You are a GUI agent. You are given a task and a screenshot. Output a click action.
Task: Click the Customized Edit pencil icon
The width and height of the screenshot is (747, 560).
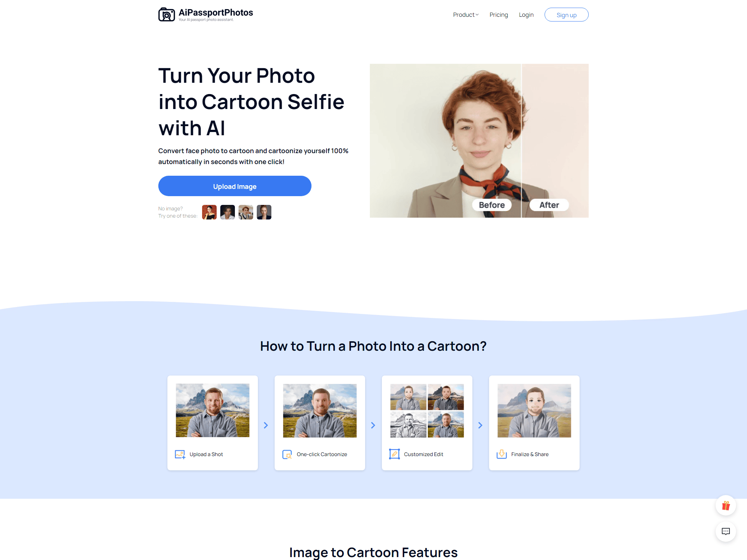pos(394,454)
